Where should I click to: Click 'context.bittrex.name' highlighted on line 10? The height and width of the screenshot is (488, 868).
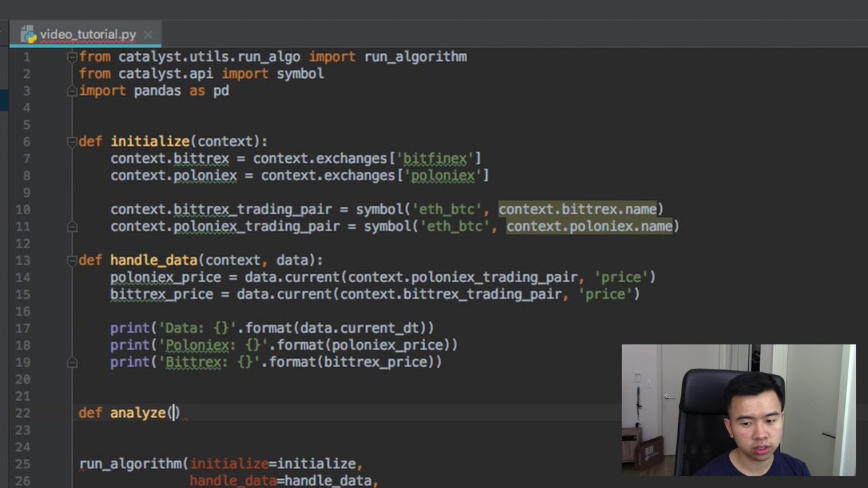[x=578, y=209]
